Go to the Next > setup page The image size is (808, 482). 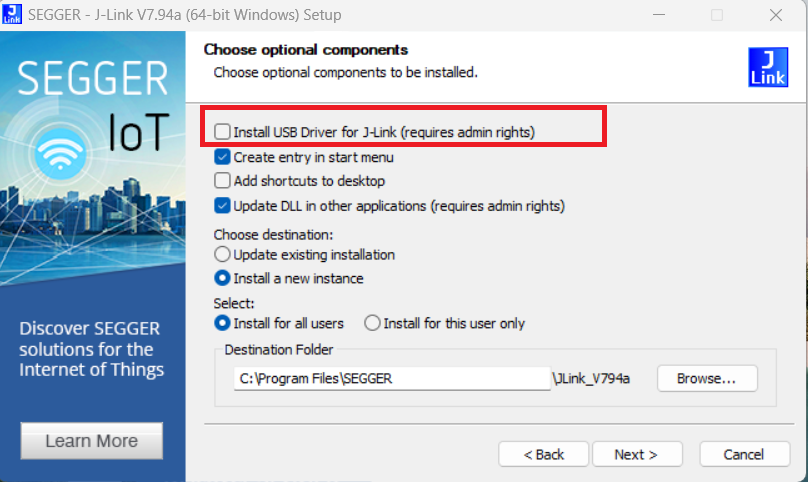point(637,454)
